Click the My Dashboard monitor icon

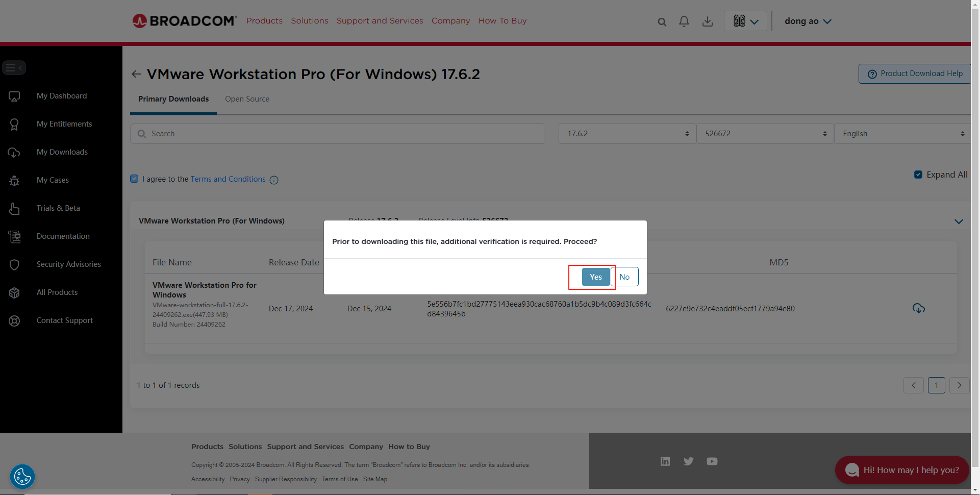(x=14, y=96)
